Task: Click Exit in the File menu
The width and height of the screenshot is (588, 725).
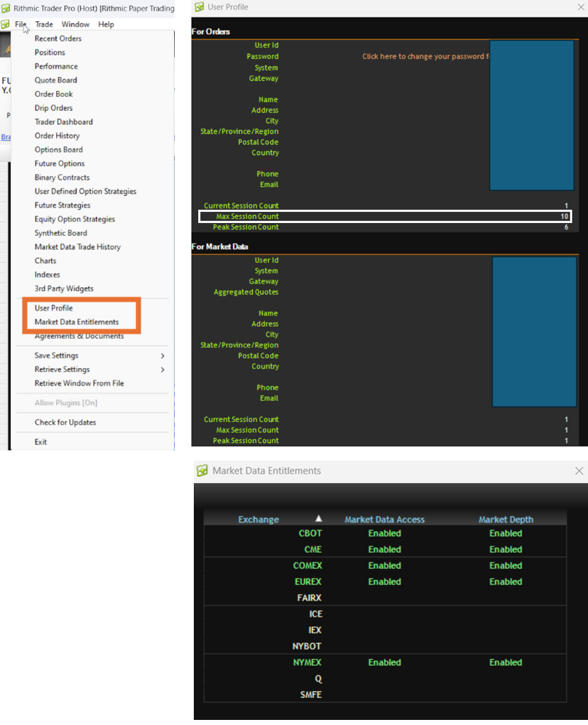Action: coord(41,442)
